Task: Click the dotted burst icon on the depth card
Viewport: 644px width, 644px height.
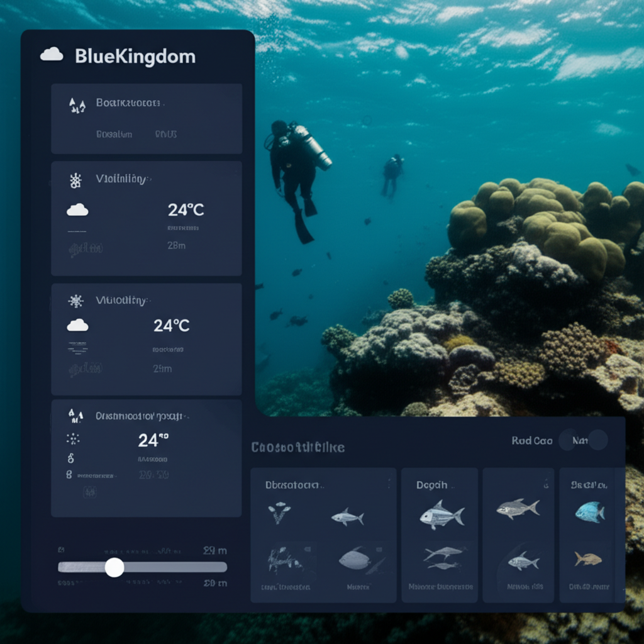Action: [73, 438]
